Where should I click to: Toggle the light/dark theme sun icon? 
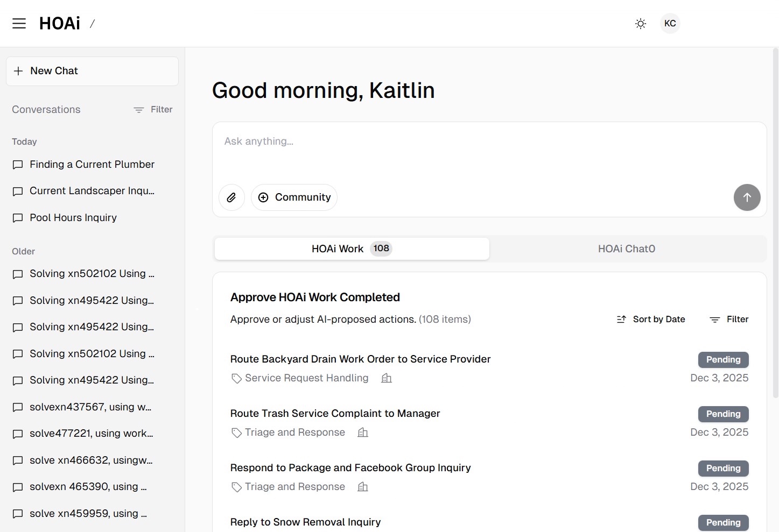[x=640, y=24]
